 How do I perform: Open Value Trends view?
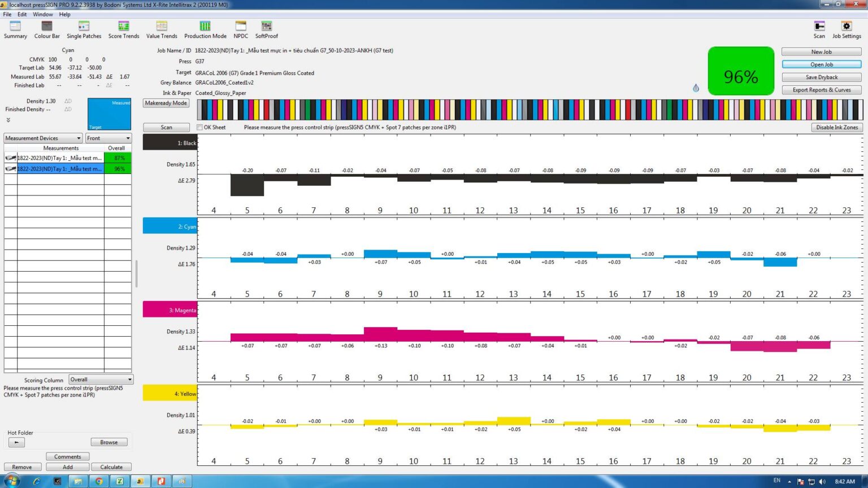tap(162, 30)
